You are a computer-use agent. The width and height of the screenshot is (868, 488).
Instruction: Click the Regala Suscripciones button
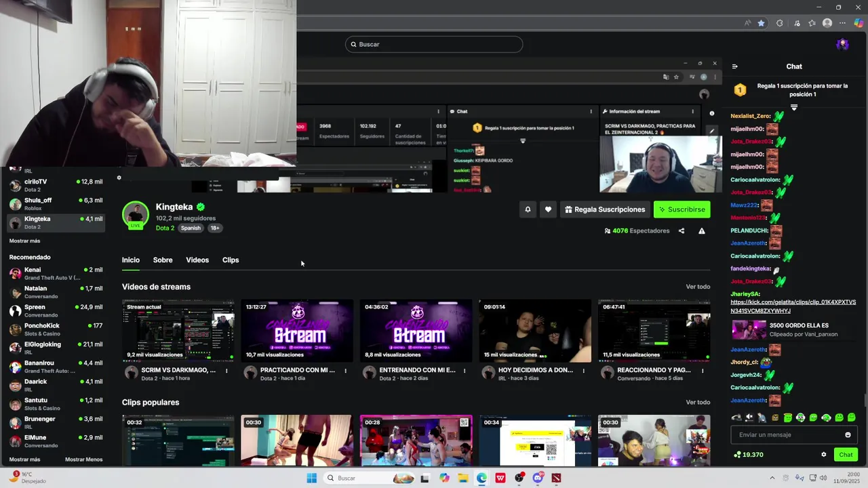pyautogui.click(x=605, y=209)
